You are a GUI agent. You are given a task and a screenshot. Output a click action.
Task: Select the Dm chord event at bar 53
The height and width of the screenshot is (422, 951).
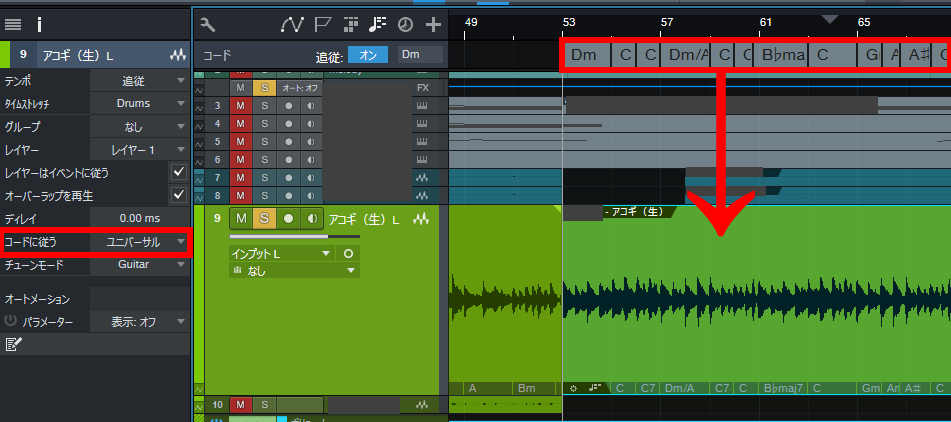[x=585, y=55]
